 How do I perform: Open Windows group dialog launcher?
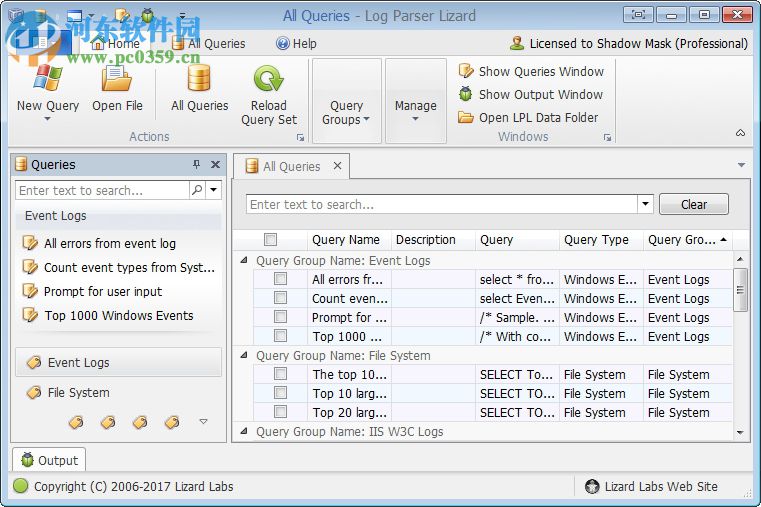(607, 137)
